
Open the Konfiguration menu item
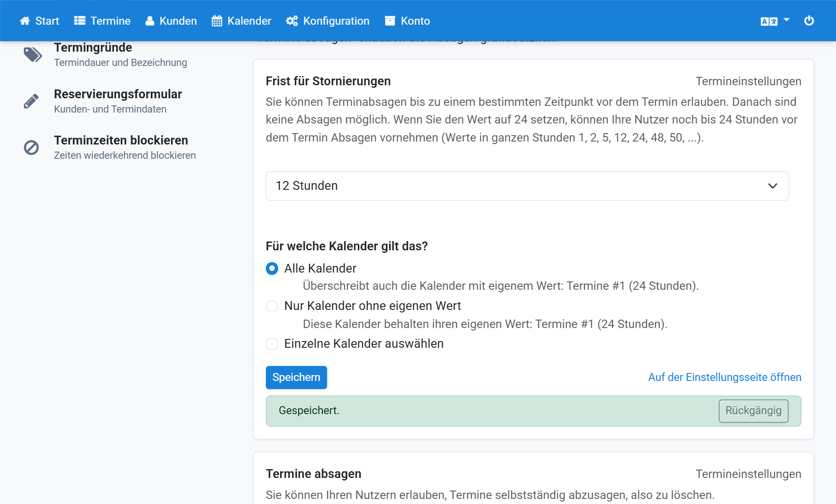[328, 21]
